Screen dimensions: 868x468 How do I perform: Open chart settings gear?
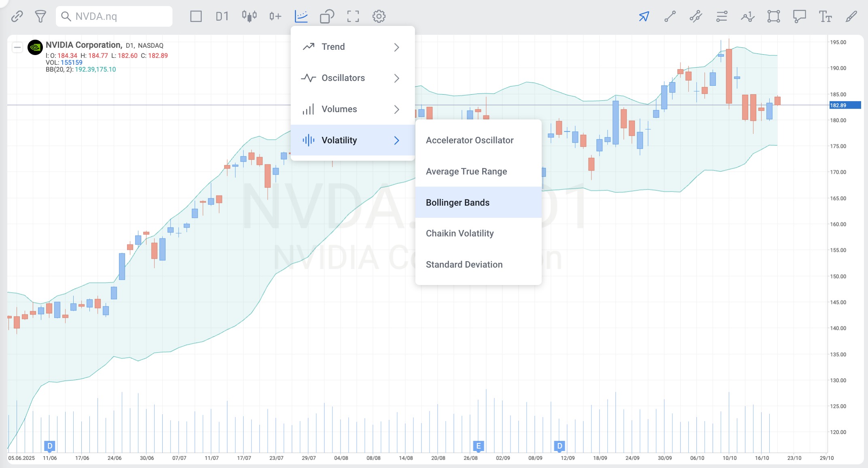click(379, 16)
